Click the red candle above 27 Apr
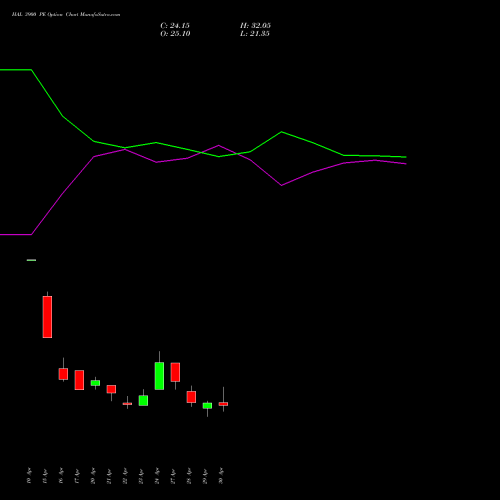Screen dimensions: 500x500 click(x=175, y=372)
